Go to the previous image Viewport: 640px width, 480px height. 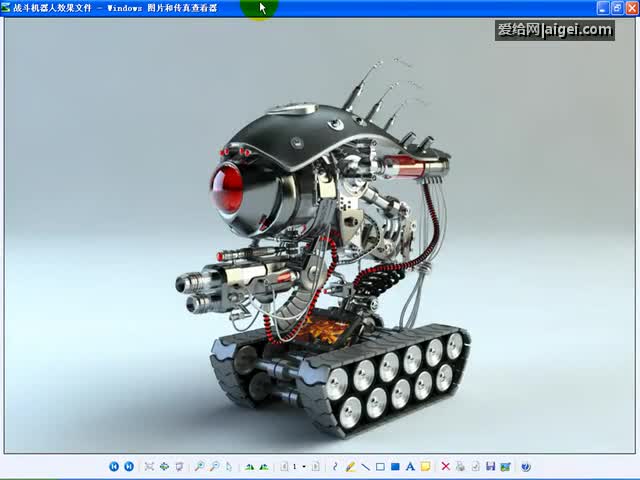[114, 467]
